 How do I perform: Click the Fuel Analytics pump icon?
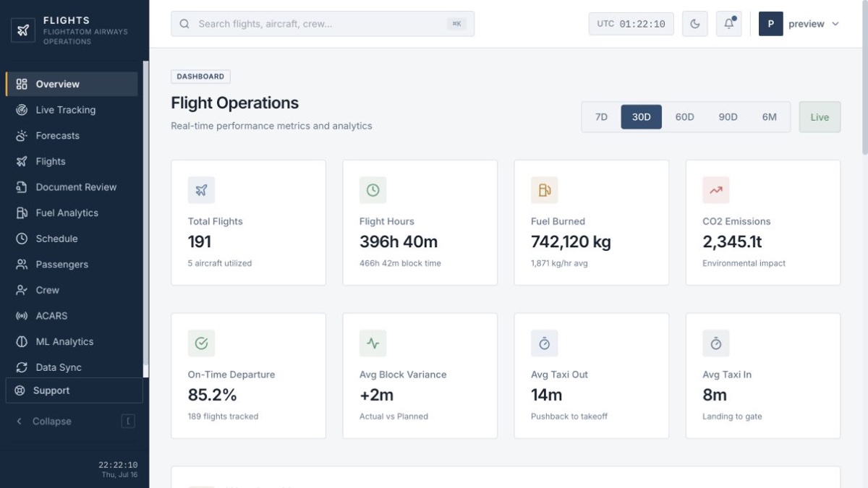22,213
